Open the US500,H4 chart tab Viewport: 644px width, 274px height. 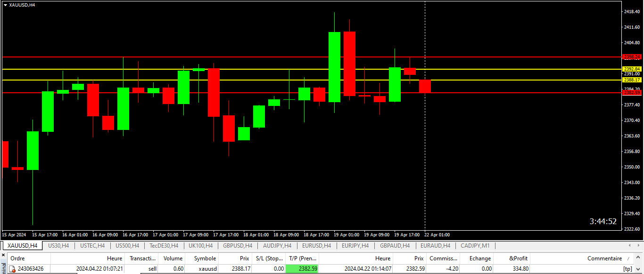pyautogui.click(x=127, y=246)
